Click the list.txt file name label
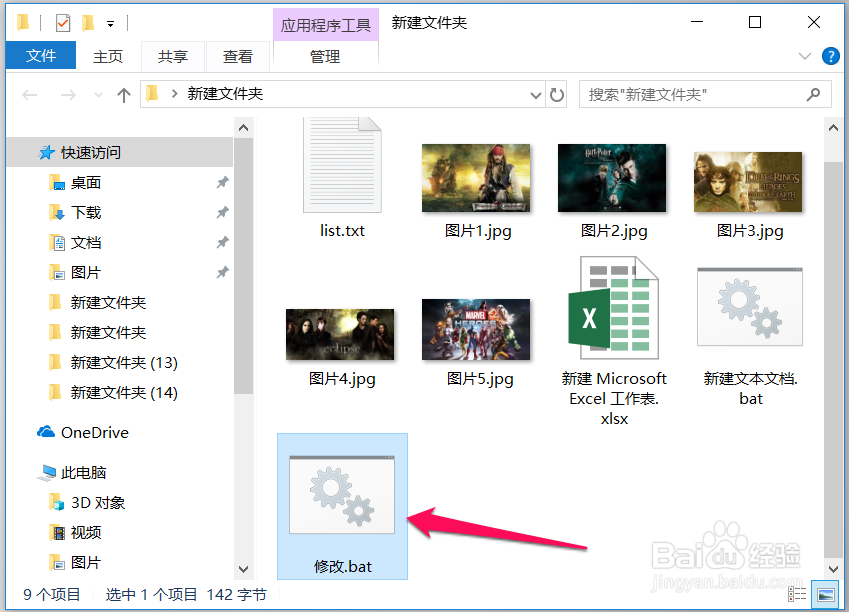The image size is (849, 612). (342, 231)
